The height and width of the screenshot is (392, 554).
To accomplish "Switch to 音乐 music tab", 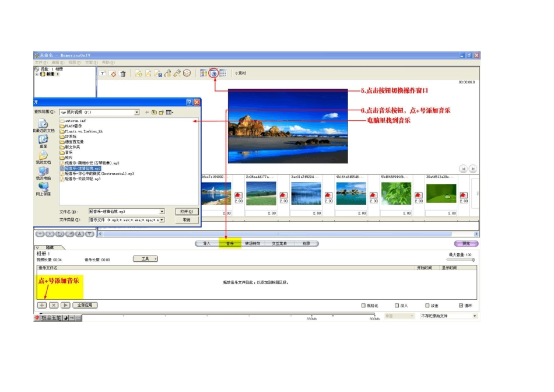I will (230, 244).
